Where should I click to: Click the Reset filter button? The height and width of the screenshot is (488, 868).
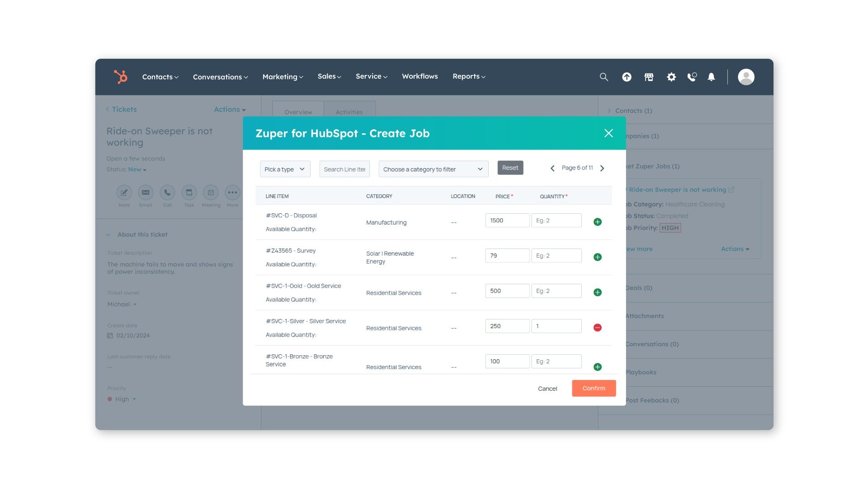point(510,168)
